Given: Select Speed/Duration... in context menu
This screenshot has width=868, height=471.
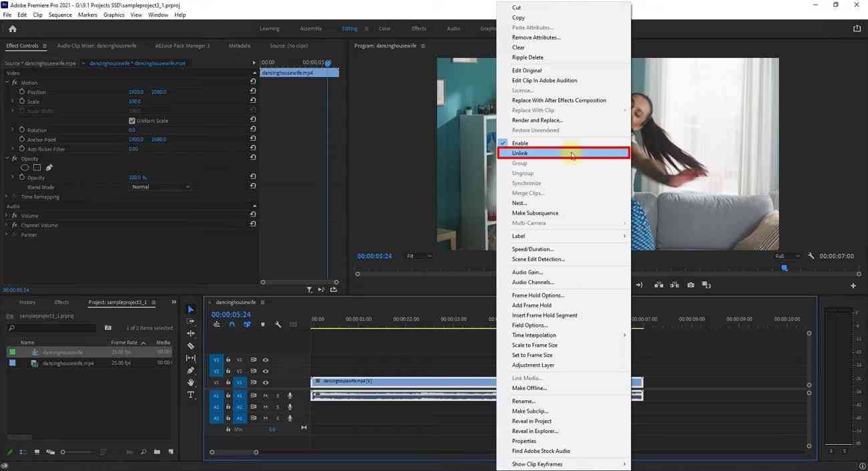Looking at the screenshot, I should tap(564, 249).
